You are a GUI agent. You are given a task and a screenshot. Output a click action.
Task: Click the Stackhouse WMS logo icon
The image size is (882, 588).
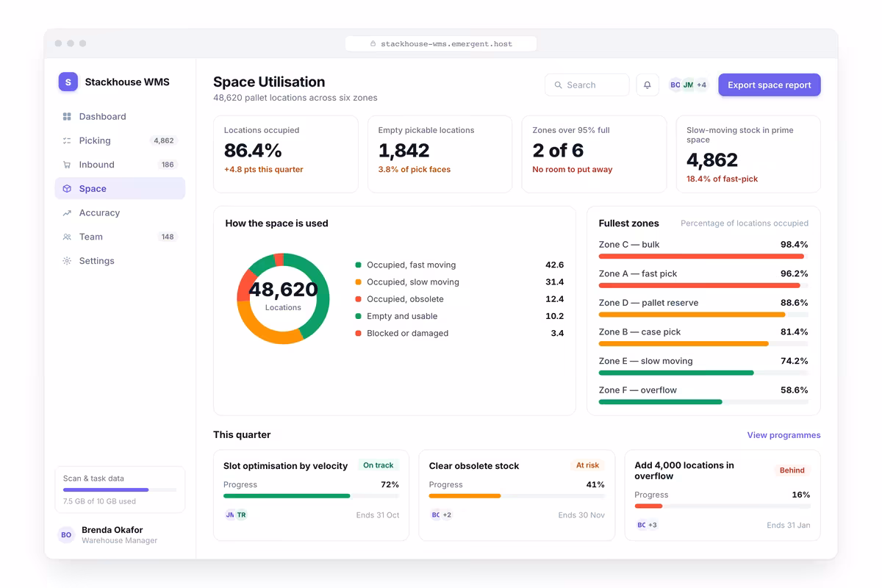[x=68, y=82]
